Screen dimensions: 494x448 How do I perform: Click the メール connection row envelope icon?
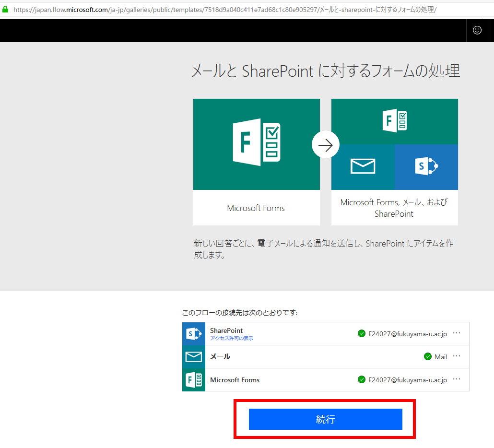(193, 357)
